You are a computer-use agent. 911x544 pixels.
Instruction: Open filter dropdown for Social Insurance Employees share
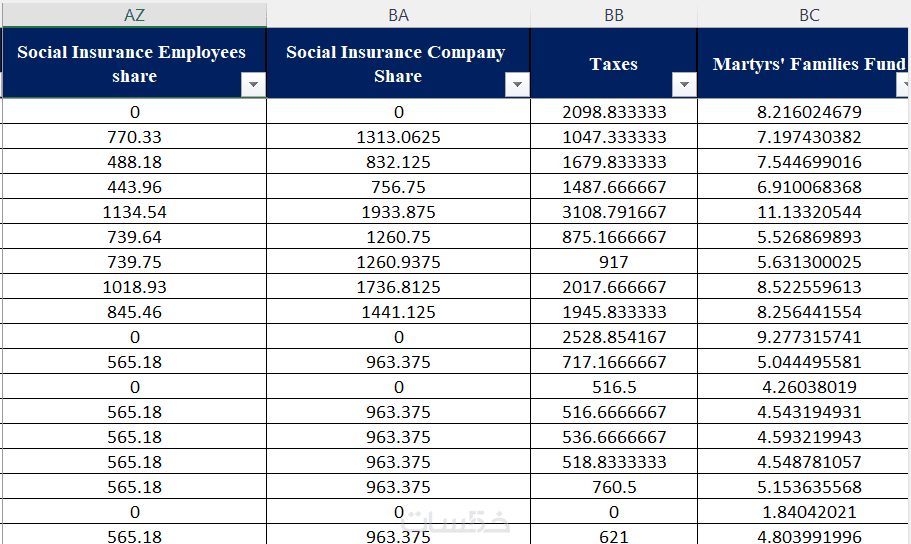click(x=253, y=84)
